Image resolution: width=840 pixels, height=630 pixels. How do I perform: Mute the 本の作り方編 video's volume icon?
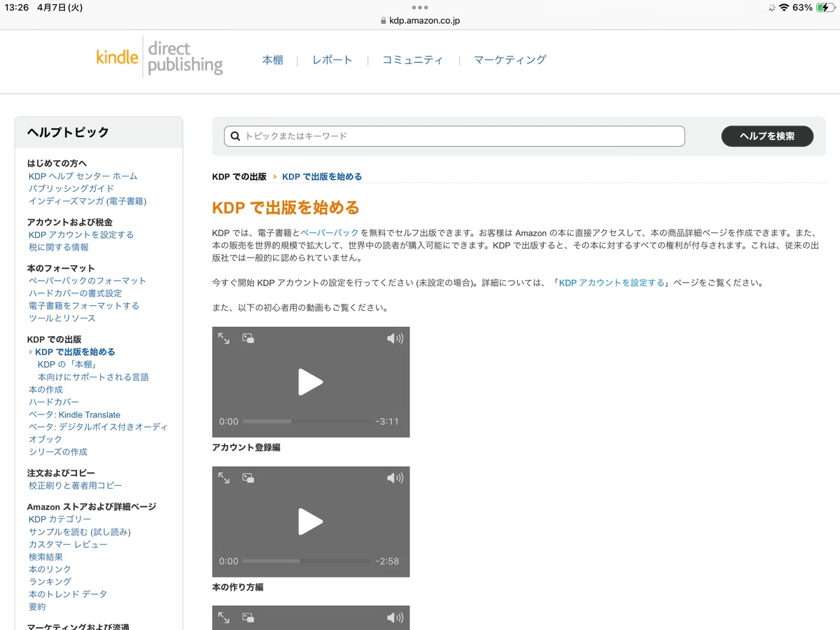coord(395,479)
